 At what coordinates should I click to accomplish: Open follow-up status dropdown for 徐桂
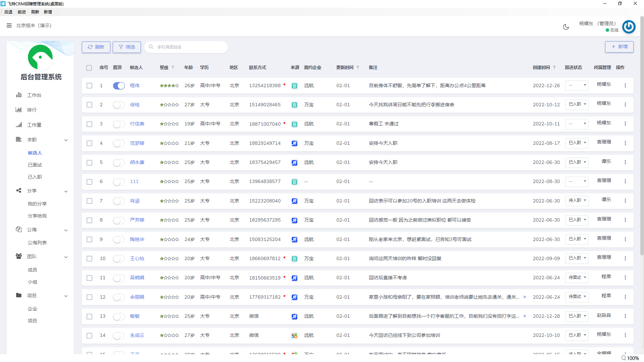click(x=577, y=105)
